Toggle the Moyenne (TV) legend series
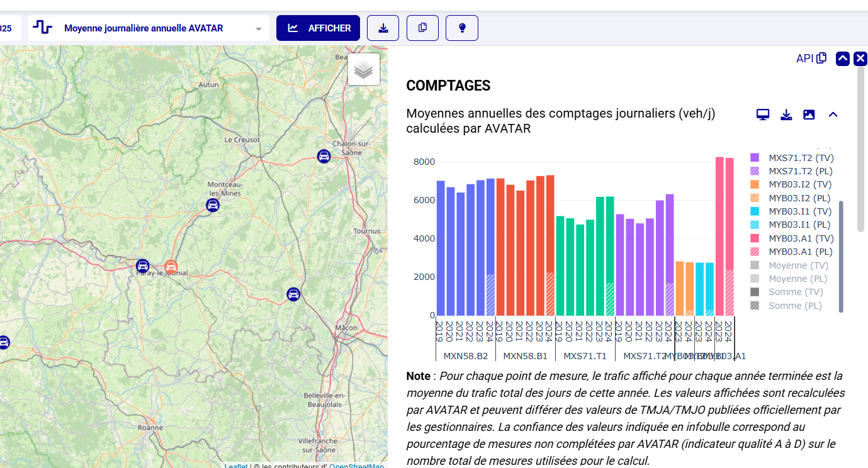 click(798, 265)
